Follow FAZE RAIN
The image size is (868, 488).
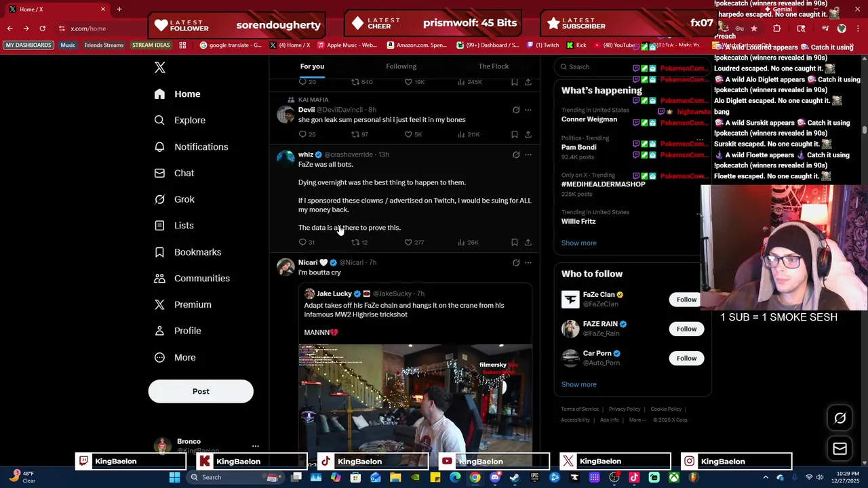[x=686, y=329]
